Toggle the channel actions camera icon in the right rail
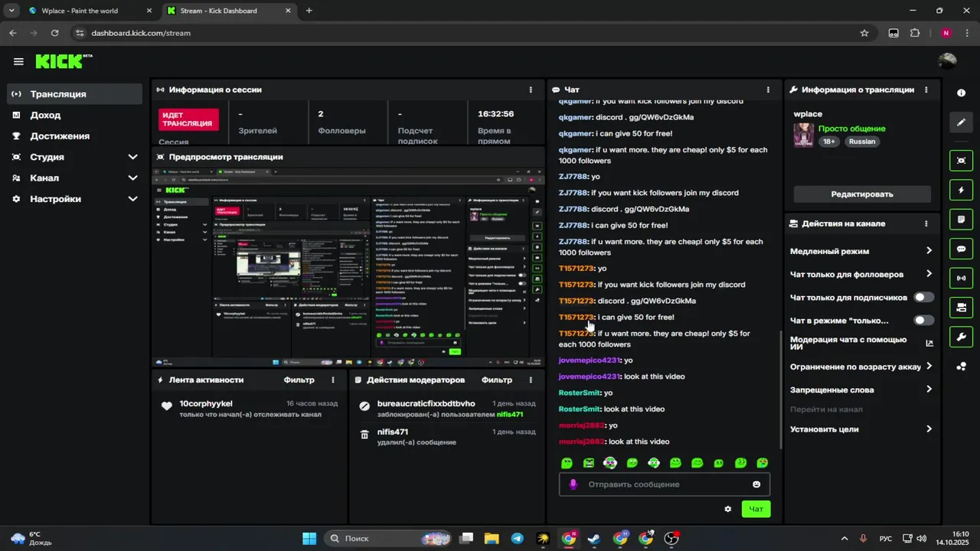 tap(961, 308)
